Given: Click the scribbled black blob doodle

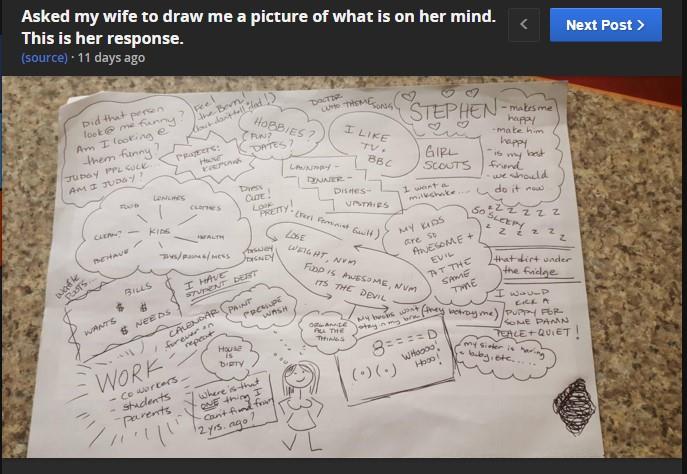Looking at the screenshot, I should point(574,407).
